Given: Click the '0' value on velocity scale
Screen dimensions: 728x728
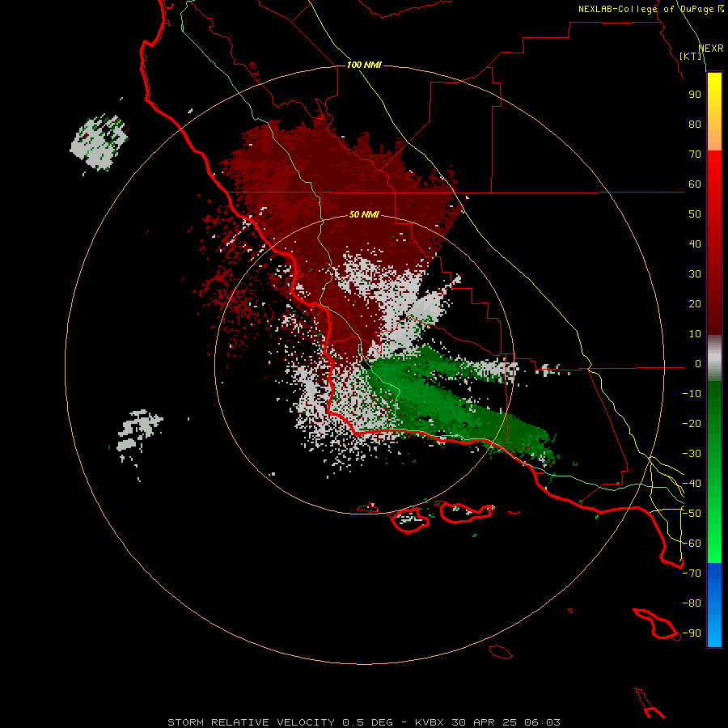Looking at the screenshot, I should tap(698, 364).
